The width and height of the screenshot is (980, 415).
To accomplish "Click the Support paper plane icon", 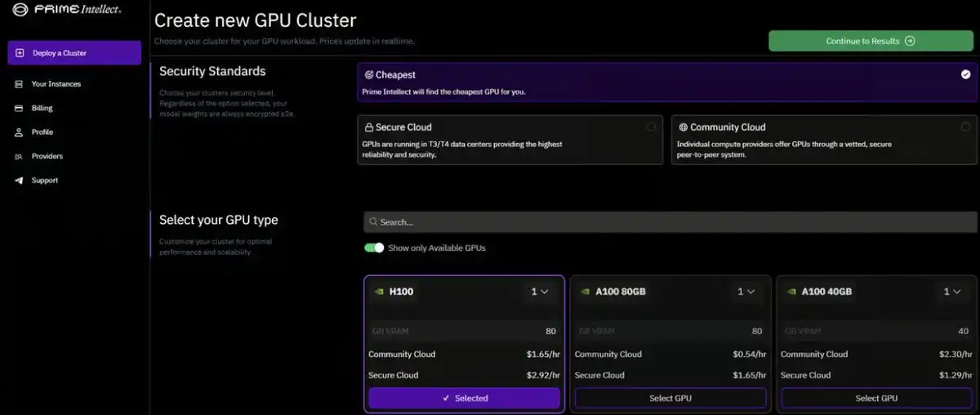I will pyautogui.click(x=19, y=181).
